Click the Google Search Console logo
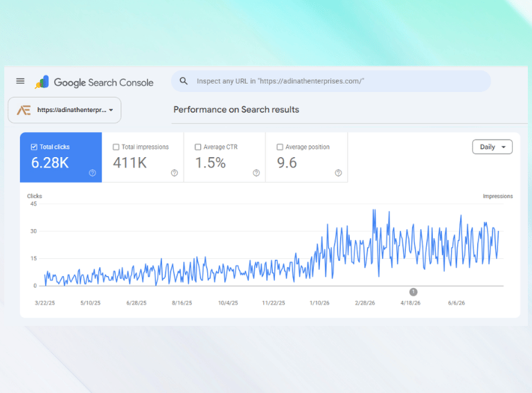The image size is (532, 393). coord(94,82)
